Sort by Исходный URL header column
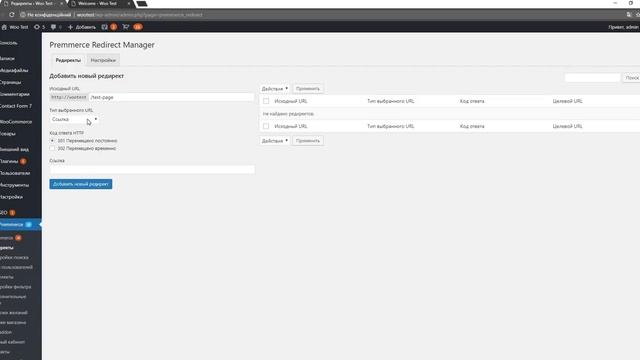640x360 pixels. pyautogui.click(x=291, y=101)
